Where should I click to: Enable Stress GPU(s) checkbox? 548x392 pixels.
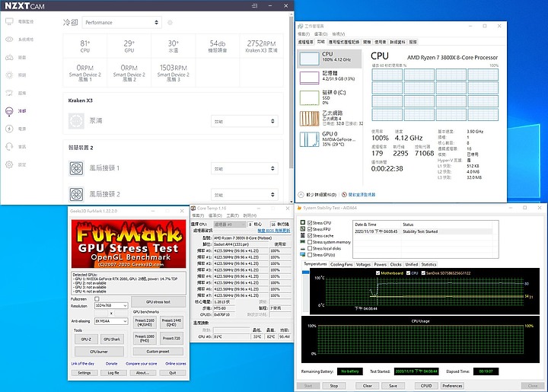coord(310,255)
